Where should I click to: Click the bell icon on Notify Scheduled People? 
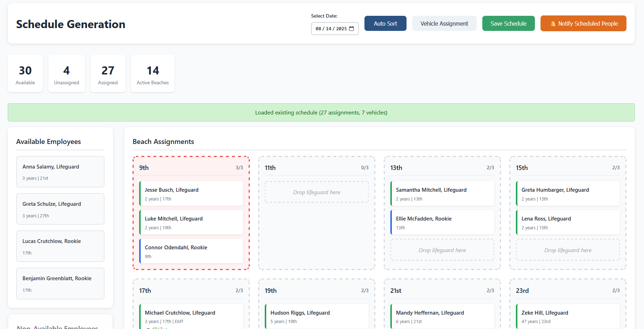552,23
